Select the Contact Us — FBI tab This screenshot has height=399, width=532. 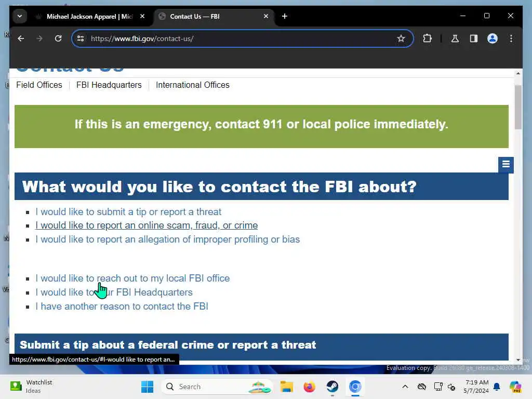[x=214, y=16]
